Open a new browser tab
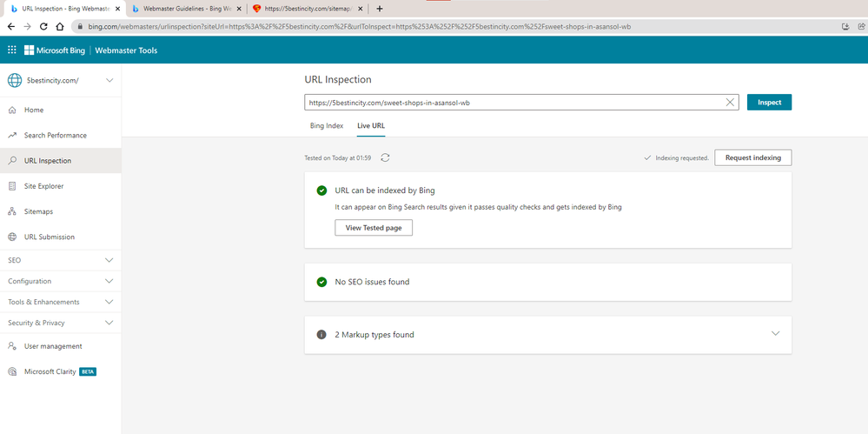This screenshot has height=434, width=868. tap(379, 9)
